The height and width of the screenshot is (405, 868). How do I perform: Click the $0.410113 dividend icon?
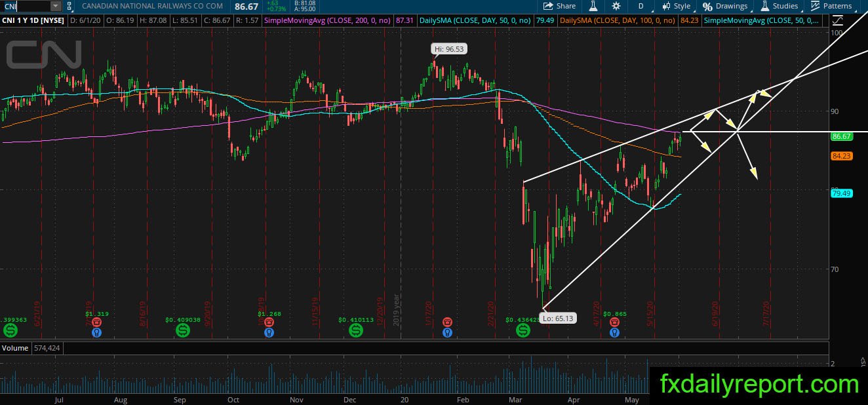[x=356, y=332]
